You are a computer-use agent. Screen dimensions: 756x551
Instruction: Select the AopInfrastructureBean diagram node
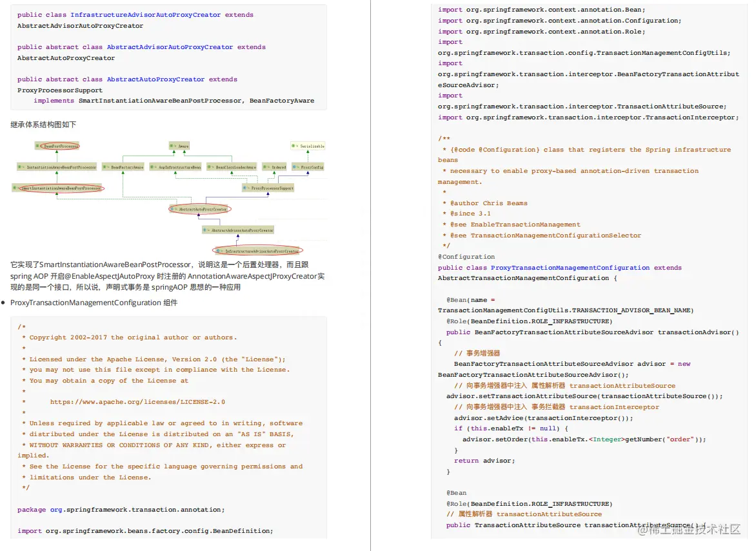pos(175,167)
